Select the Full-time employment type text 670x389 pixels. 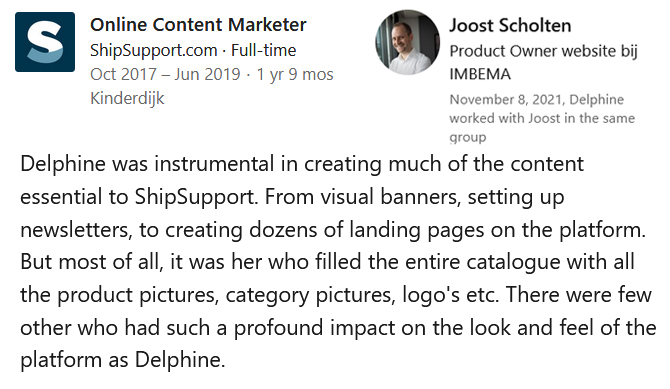pos(264,50)
